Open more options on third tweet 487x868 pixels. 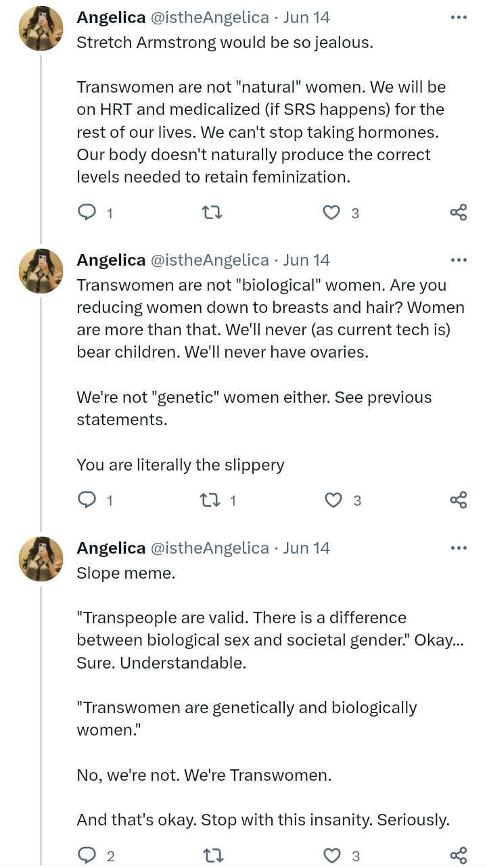click(x=458, y=548)
